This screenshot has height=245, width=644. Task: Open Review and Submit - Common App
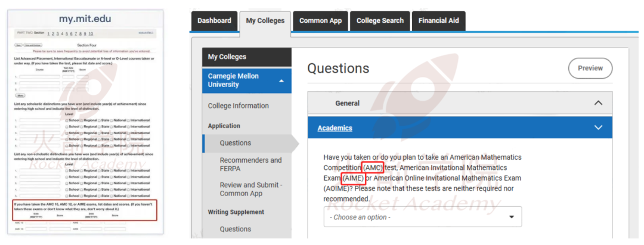pos(250,189)
